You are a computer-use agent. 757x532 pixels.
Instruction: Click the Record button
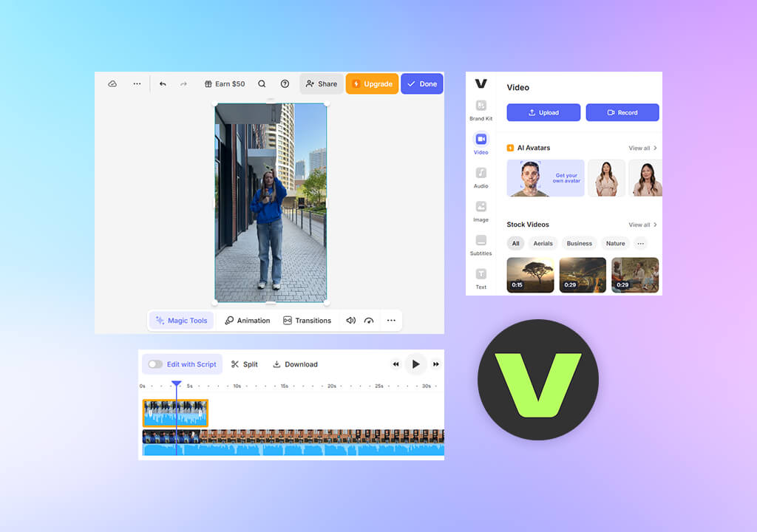[622, 112]
